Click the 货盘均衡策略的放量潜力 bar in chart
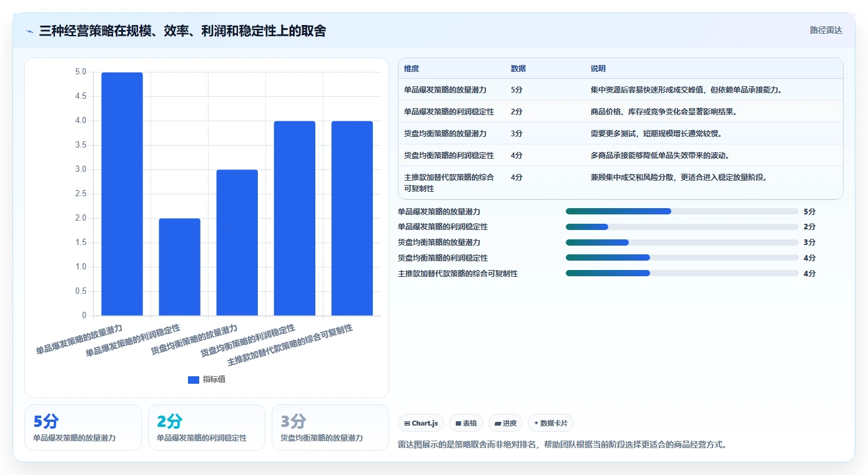The height and width of the screenshot is (475, 868). coord(237,242)
